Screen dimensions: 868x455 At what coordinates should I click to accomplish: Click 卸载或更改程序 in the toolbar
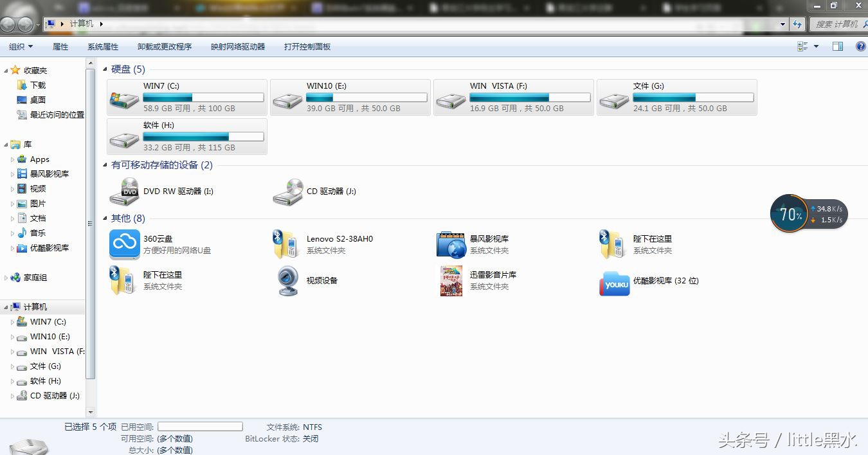(165, 46)
